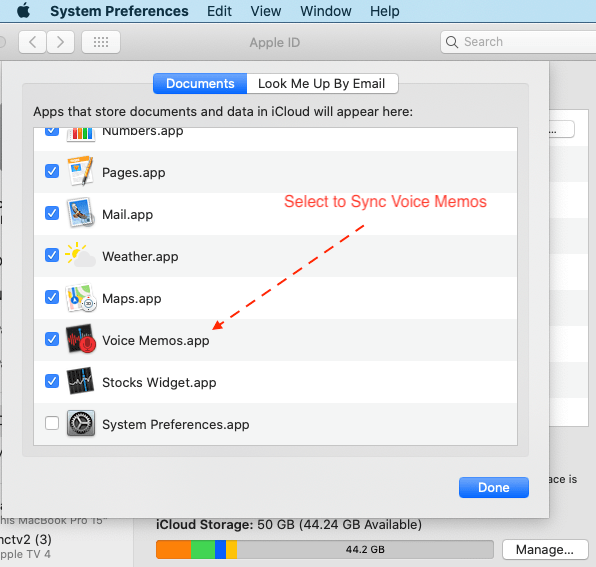596x567 pixels.
Task: Open the Apple menu
Action: (x=23, y=11)
